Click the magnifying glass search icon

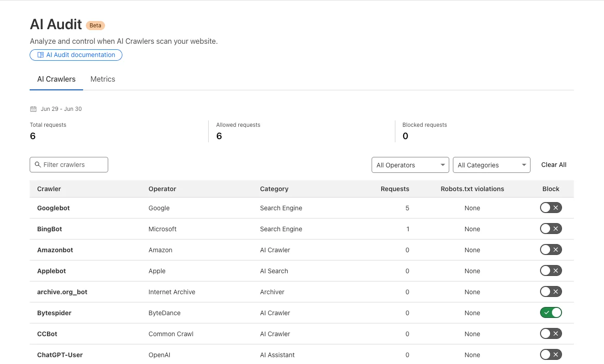pos(38,165)
